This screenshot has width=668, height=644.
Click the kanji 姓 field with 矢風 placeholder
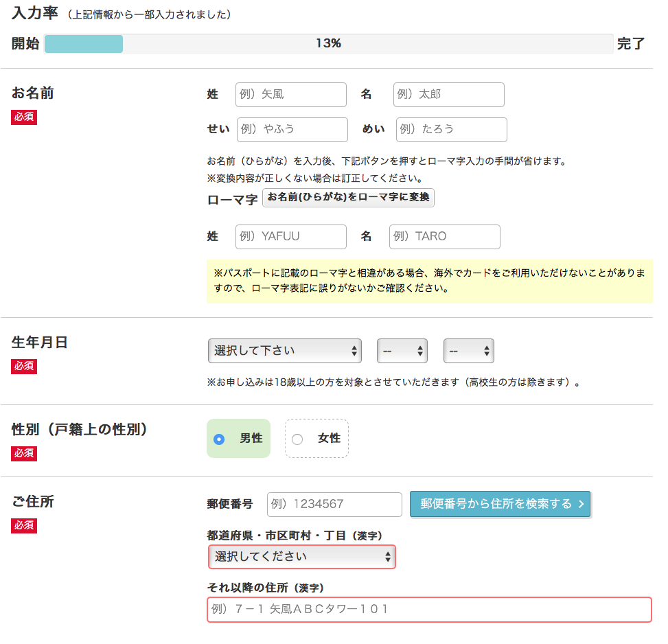pos(290,95)
